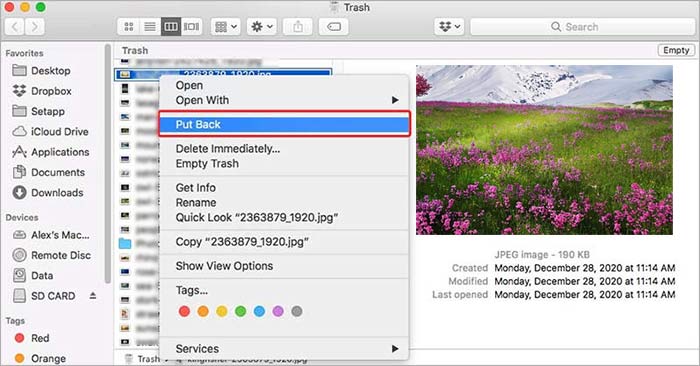Choose Show View Options
Image resolution: width=700 pixels, height=366 pixels.
click(284, 266)
